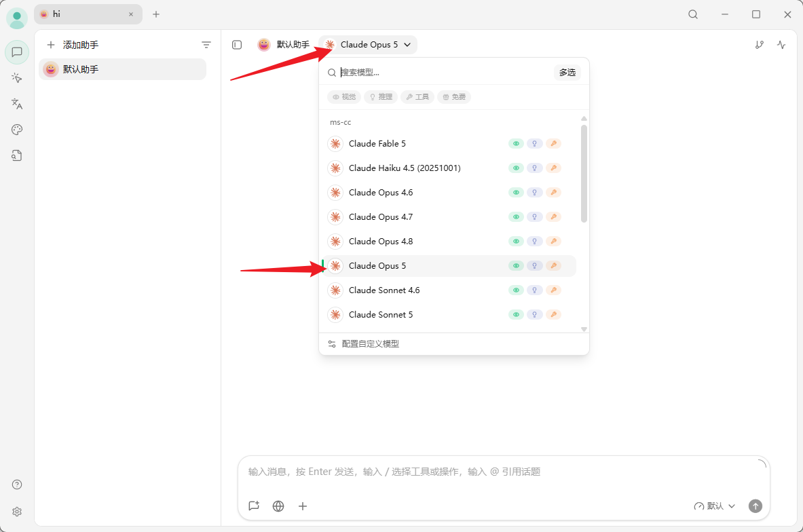The height and width of the screenshot is (532, 803).
Task: Click the globe web search icon
Action: (278, 506)
